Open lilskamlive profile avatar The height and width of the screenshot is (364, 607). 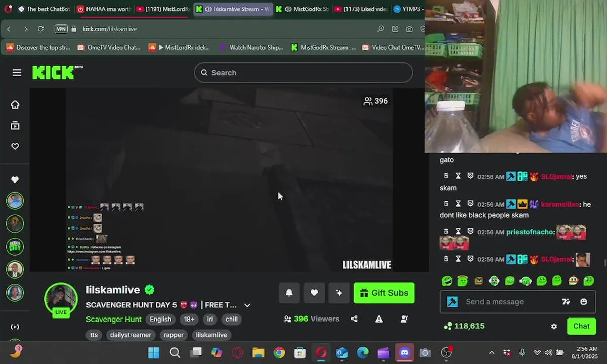(61, 299)
